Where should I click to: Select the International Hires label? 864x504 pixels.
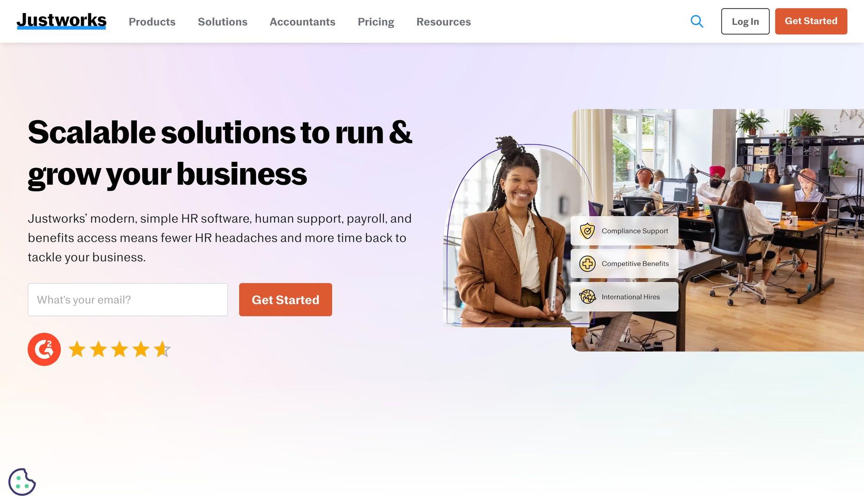630,297
